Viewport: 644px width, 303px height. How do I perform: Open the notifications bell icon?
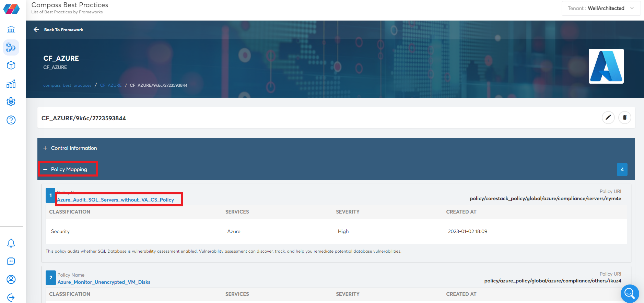(x=11, y=243)
